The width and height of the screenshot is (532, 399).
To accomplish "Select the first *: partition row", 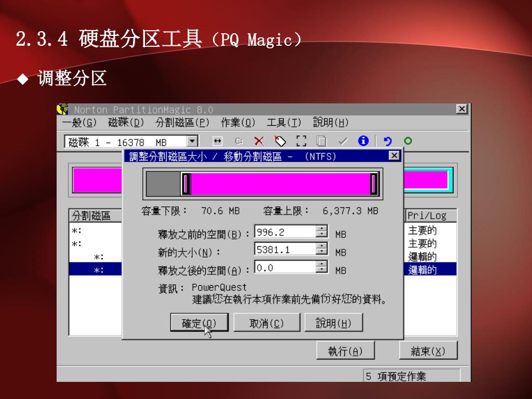I will (96, 230).
